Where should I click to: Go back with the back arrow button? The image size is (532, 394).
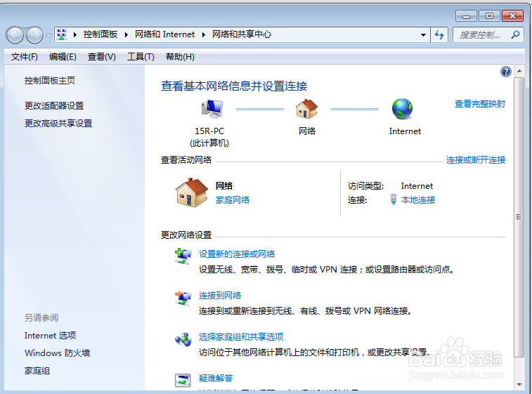(15, 35)
